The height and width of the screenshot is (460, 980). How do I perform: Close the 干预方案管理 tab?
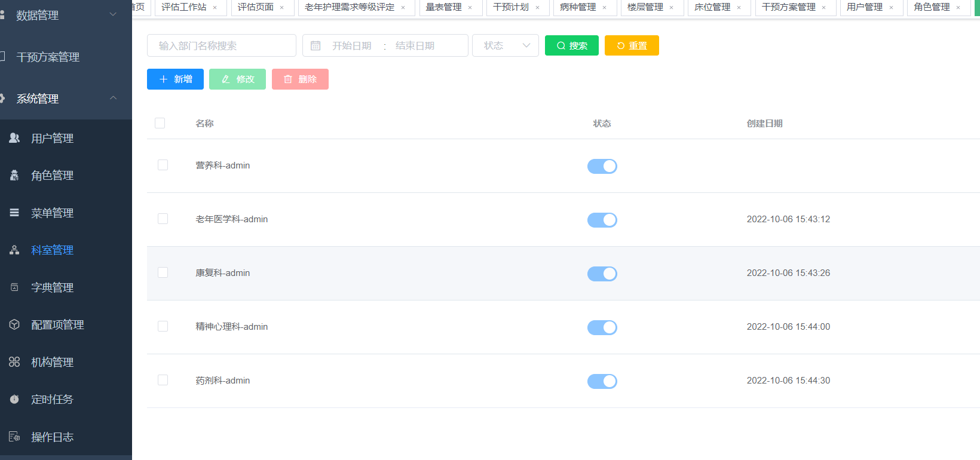click(x=824, y=7)
